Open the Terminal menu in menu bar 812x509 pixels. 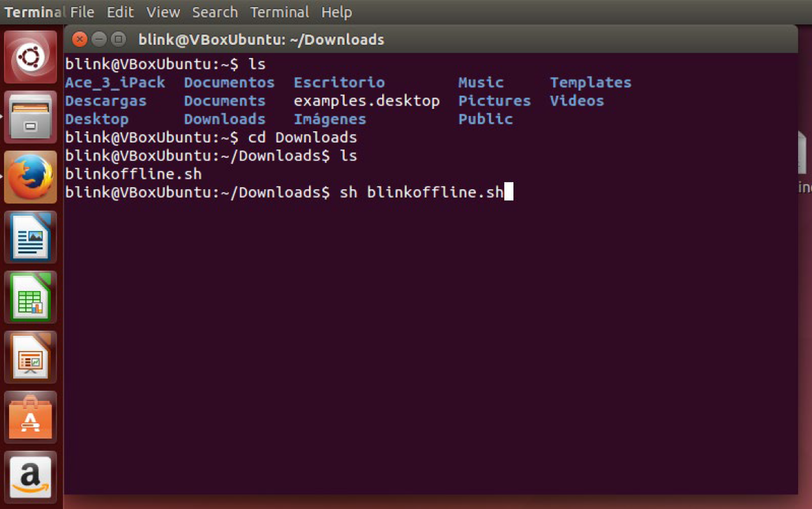(280, 12)
